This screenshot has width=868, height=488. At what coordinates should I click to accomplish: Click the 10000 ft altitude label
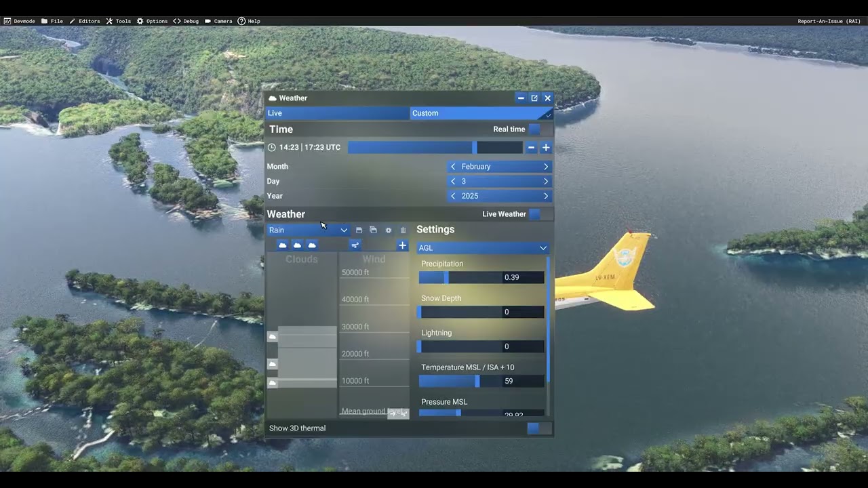click(355, 381)
